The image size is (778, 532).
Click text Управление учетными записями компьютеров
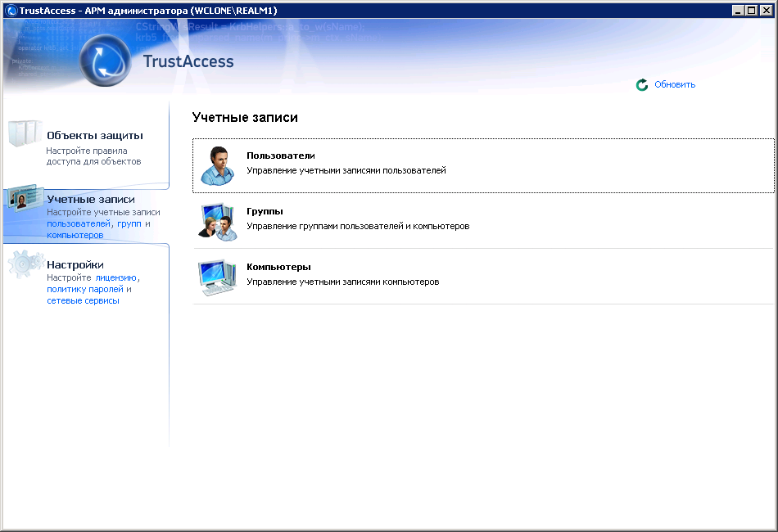coord(343,282)
